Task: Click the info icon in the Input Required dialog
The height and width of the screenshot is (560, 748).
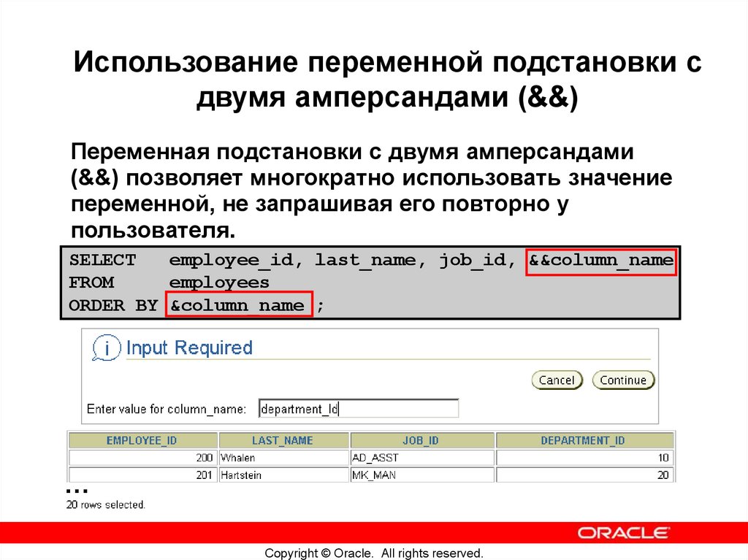Action: [107, 348]
